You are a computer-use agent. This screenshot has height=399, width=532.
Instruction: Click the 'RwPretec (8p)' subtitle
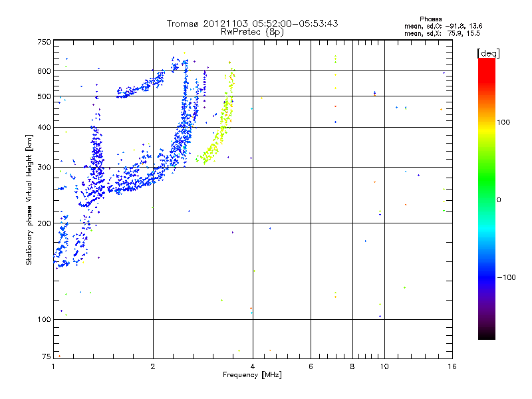252,32
